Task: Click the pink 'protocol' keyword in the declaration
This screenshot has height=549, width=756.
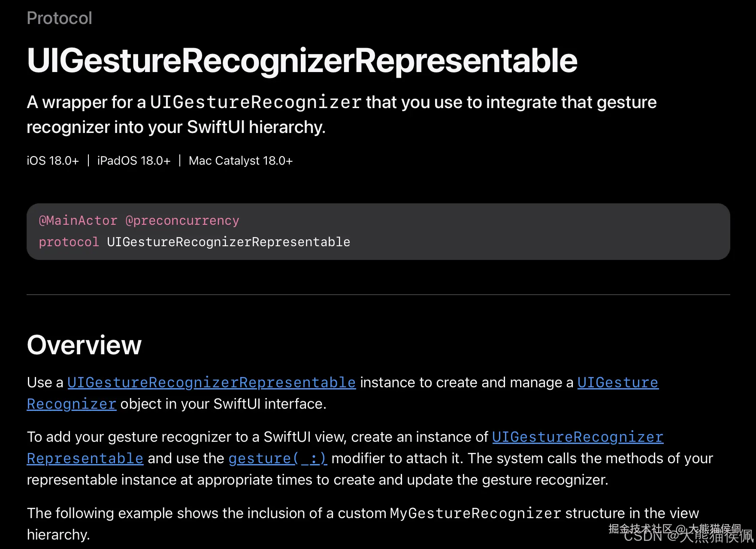Action: point(69,242)
